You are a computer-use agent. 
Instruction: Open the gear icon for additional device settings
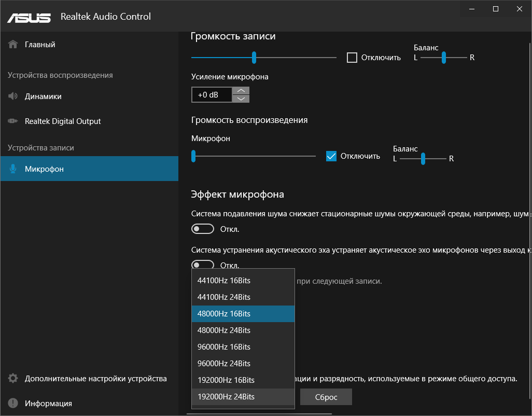pos(13,379)
